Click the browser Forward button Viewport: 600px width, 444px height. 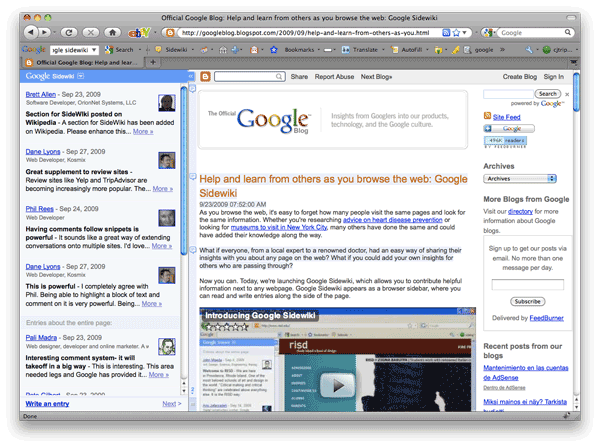click(x=44, y=33)
